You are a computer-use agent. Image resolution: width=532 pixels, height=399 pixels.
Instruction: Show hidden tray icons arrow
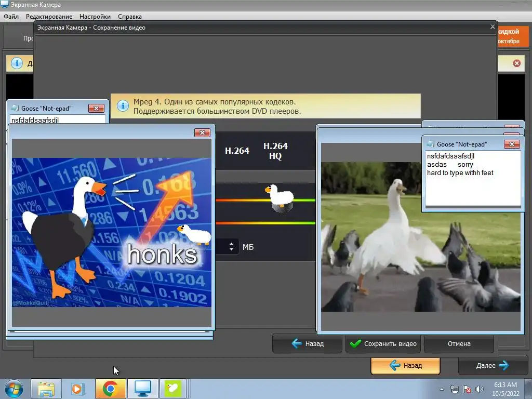point(442,389)
